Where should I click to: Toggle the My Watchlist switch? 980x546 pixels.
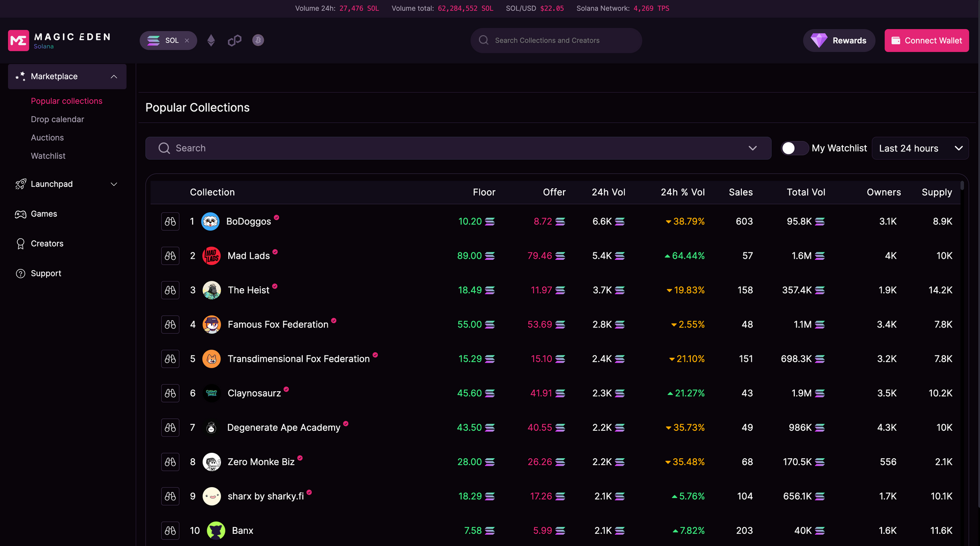(794, 148)
